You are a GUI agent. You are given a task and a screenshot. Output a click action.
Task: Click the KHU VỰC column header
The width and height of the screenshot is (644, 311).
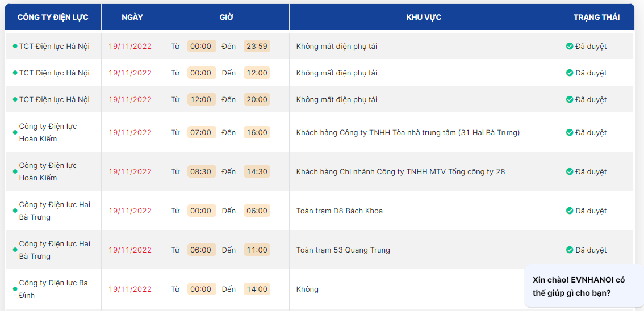tap(424, 17)
